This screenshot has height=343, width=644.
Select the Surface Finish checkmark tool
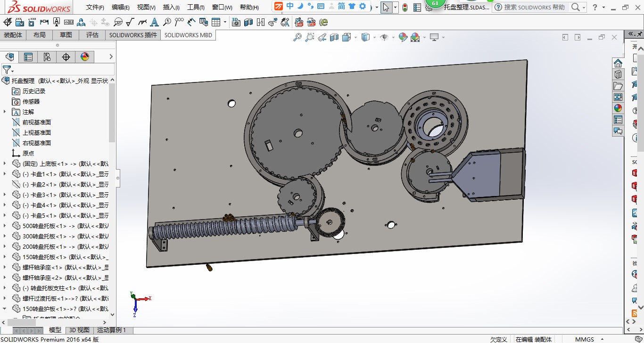pos(130,22)
